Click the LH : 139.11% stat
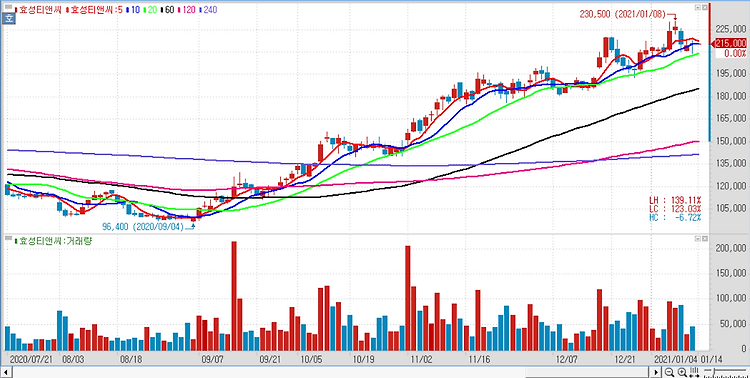 click(675, 200)
